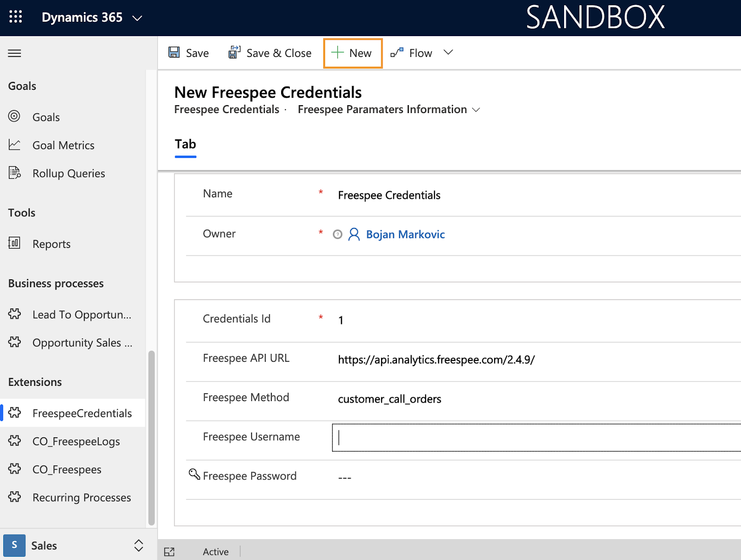Image resolution: width=741 pixels, height=560 pixels.
Task: Click the person icon beside owner
Action: 354,234
